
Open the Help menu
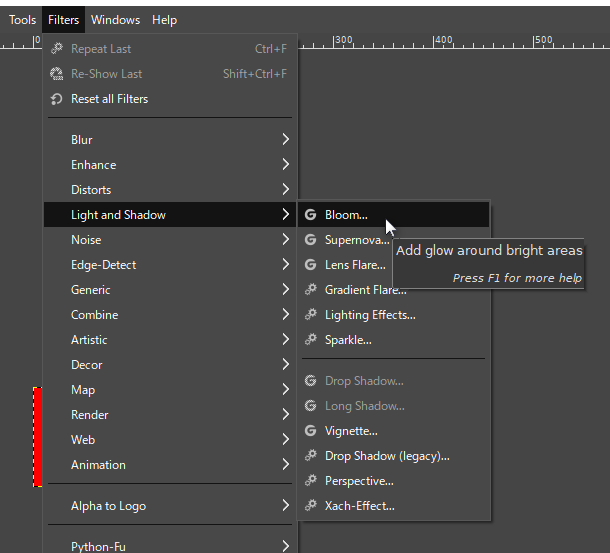click(x=164, y=19)
